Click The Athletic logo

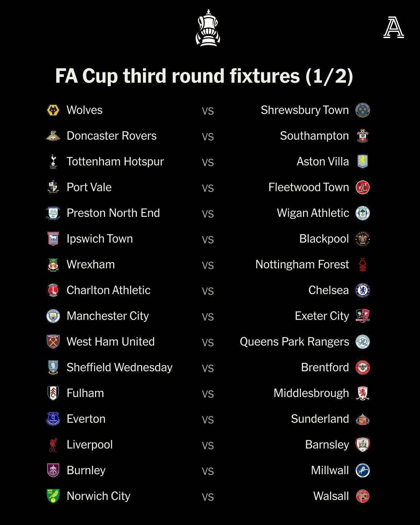[x=393, y=28]
